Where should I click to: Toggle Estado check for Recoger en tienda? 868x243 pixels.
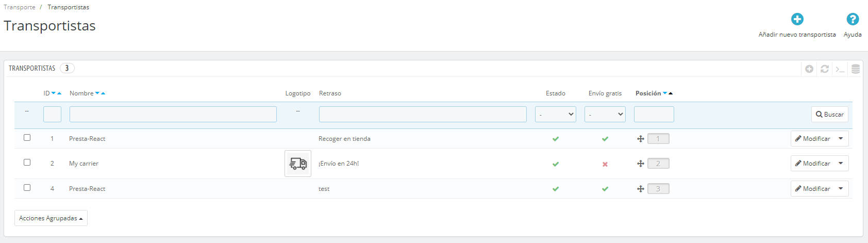556,139
